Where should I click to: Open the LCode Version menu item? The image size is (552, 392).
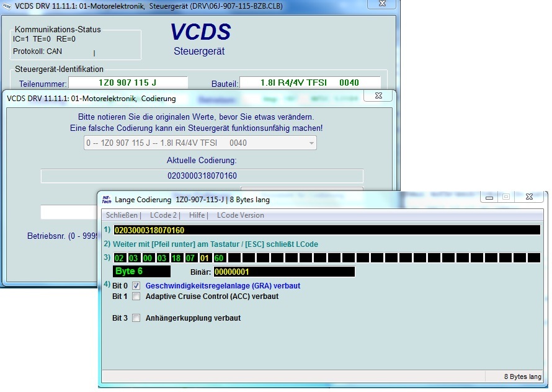click(241, 215)
